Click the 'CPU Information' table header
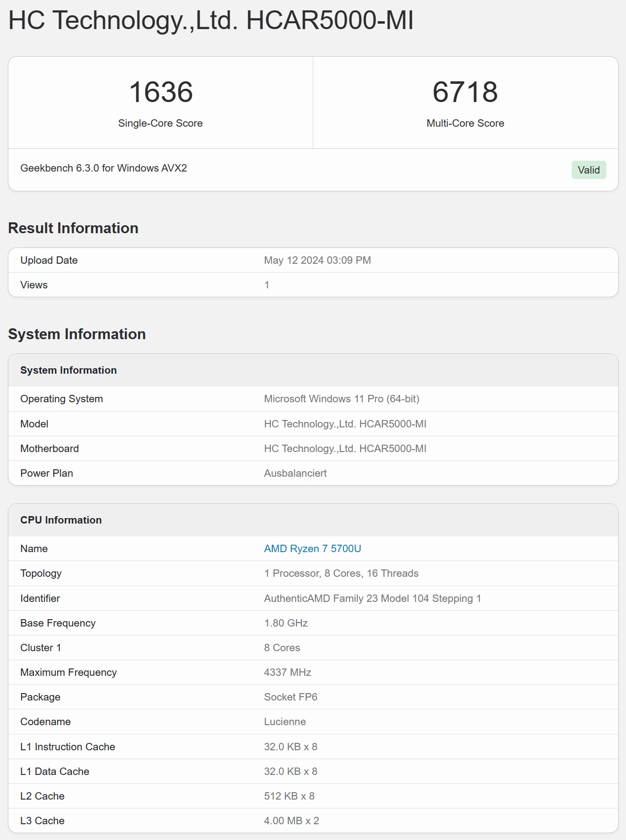 click(x=313, y=520)
